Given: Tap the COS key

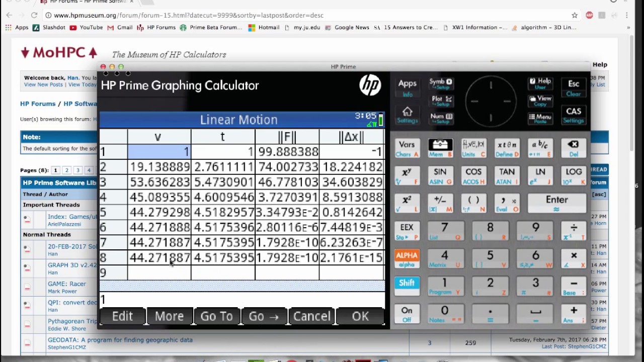Looking at the screenshot, I should (473, 176).
